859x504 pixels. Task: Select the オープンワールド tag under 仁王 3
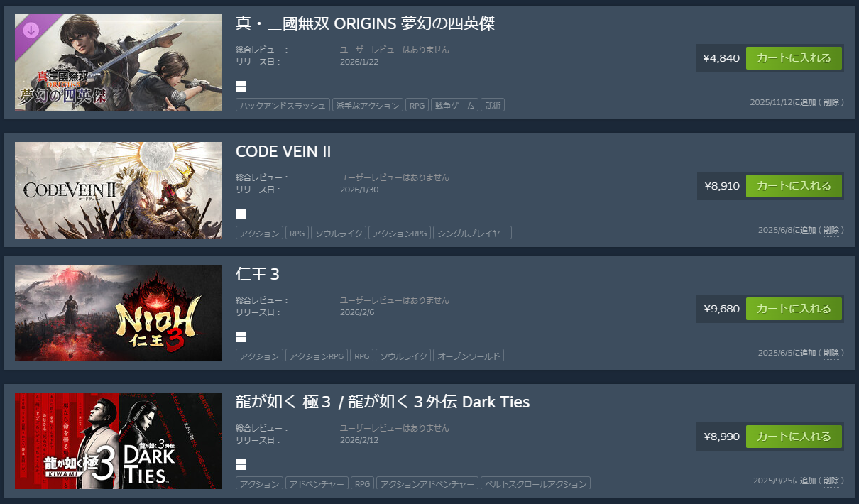[469, 356]
